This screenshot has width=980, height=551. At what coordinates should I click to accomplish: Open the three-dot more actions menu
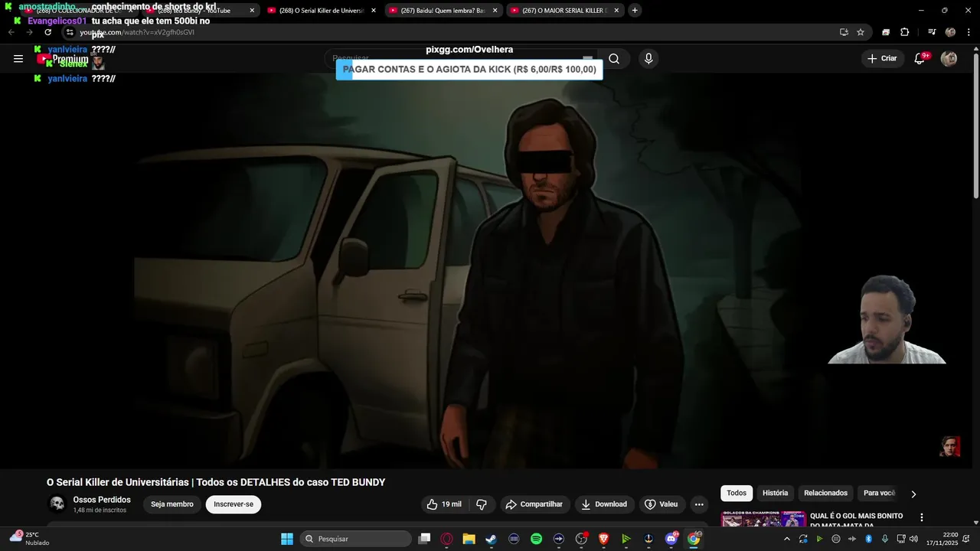(699, 504)
